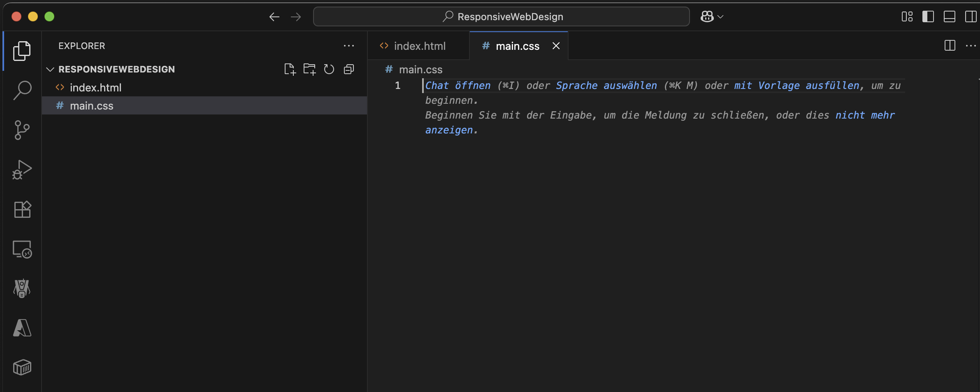980x392 pixels.
Task: Open the Azure view in activity bar
Action: pos(22,328)
